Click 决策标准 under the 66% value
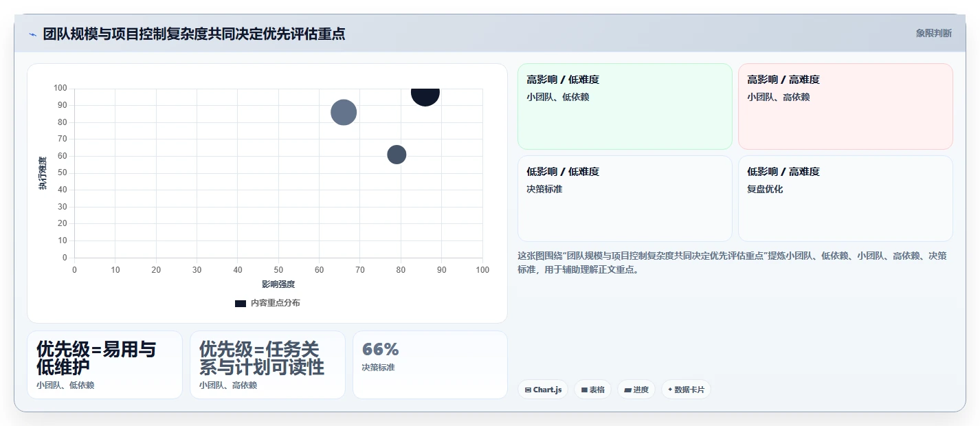This screenshot has width=980, height=426. [378, 368]
